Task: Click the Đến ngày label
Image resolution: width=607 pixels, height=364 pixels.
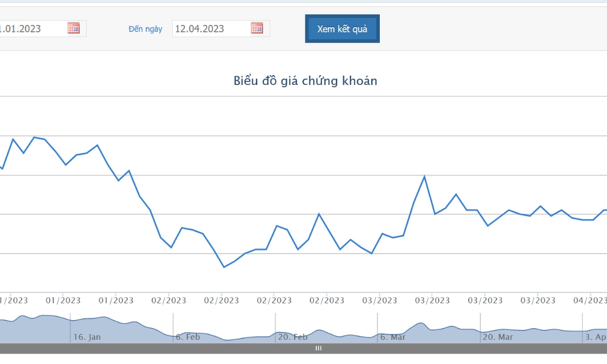Action: coord(145,29)
